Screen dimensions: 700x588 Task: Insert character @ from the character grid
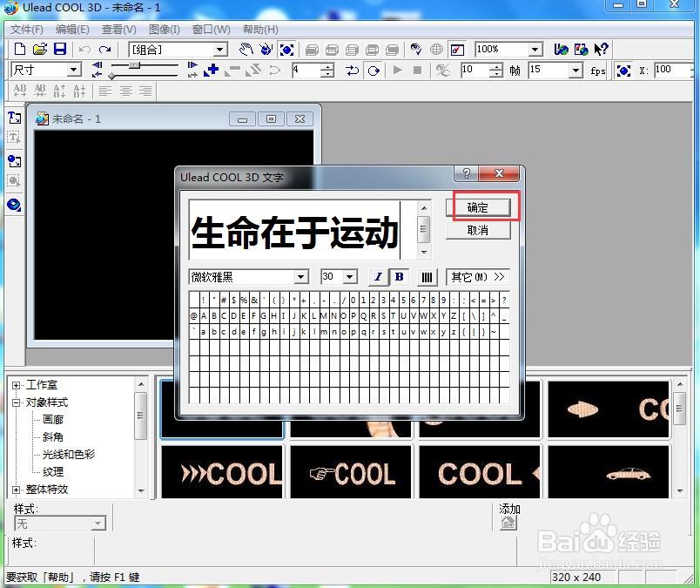point(194,316)
